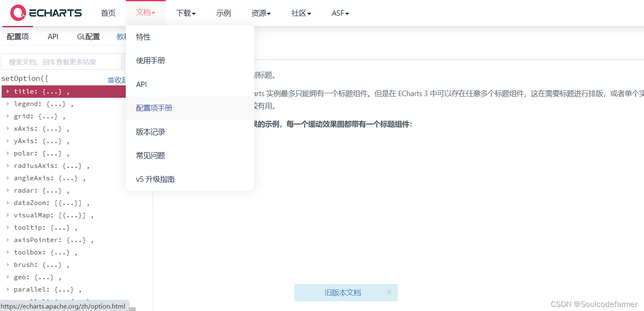Open the ASF dropdown menu
644x311 pixels.
341,13
